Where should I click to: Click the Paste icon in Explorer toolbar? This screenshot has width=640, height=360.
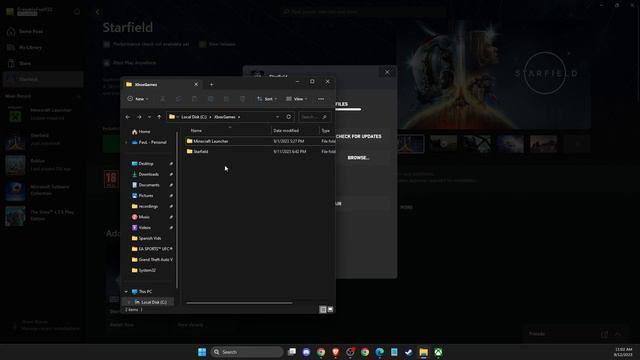click(194, 99)
